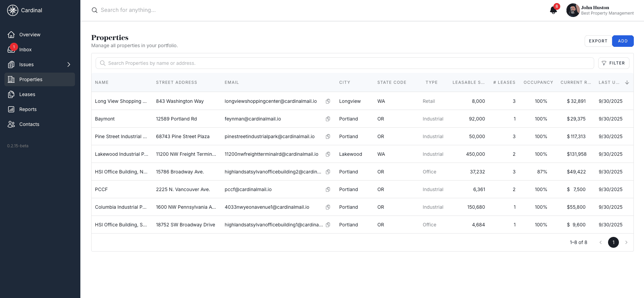Click the Reports chart icon

tap(11, 109)
